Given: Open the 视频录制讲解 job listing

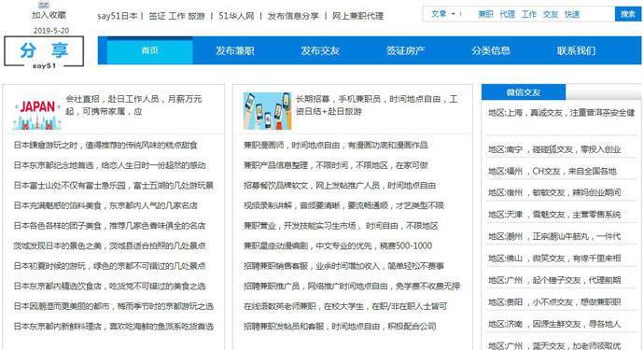Looking at the screenshot, I should point(343,205).
